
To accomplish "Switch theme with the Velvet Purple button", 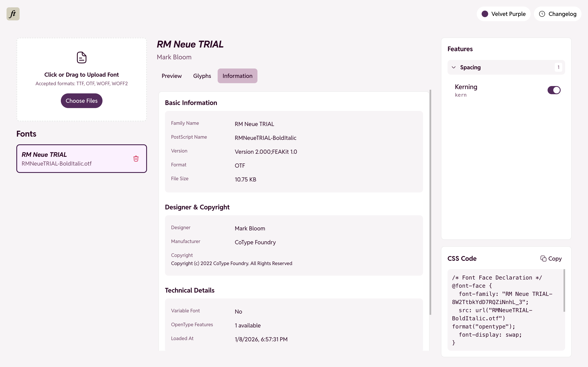I will point(504,14).
